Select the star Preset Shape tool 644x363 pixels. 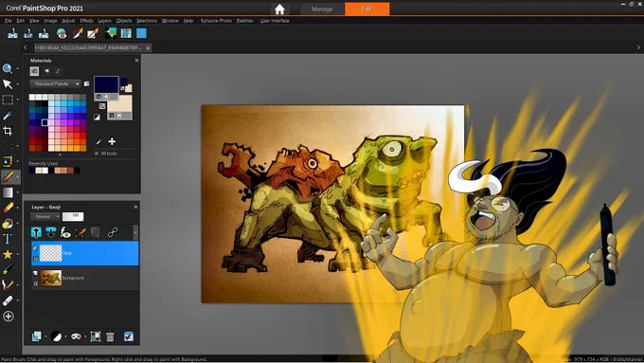coord(8,254)
